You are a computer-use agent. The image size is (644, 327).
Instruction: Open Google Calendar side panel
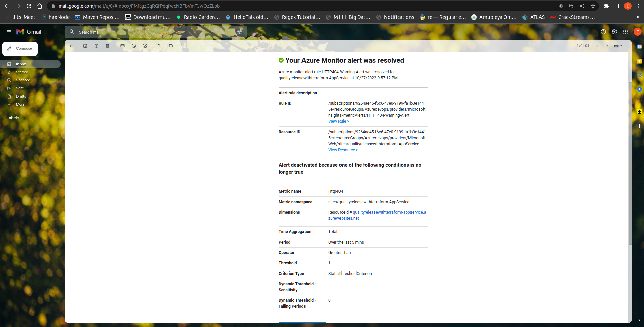coord(639,47)
